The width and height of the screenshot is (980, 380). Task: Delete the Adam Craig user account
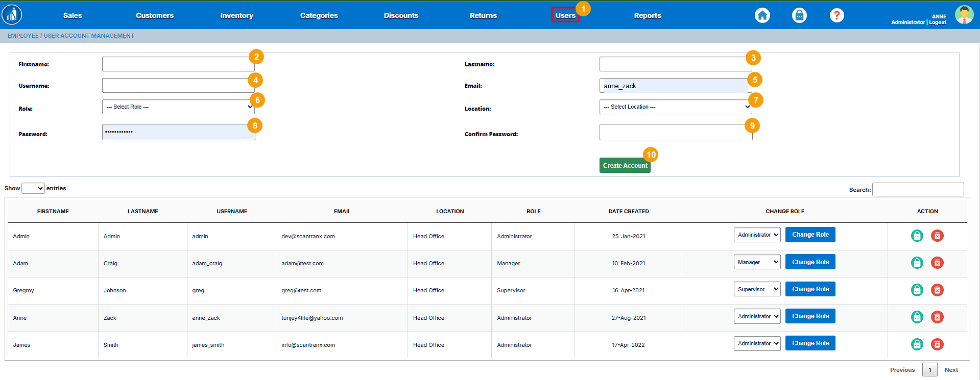pyautogui.click(x=937, y=263)
